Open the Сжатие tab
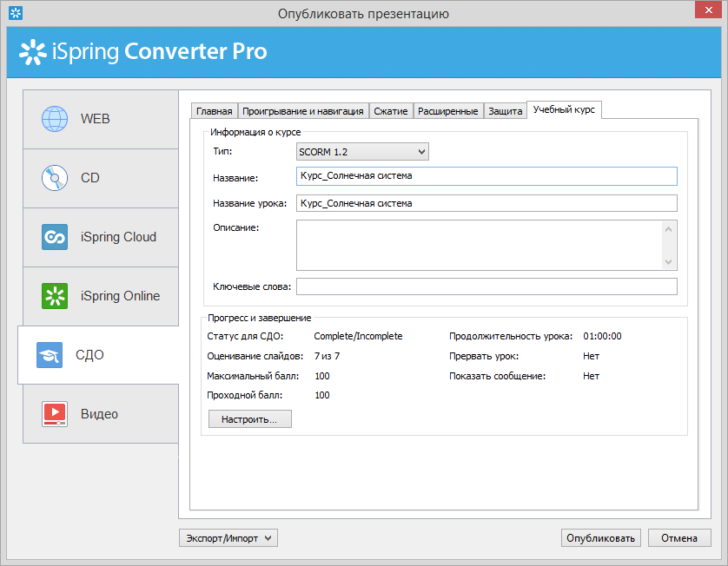Image resolution: width=728 pixels, height=566 pixels. (x=390, y=111)
